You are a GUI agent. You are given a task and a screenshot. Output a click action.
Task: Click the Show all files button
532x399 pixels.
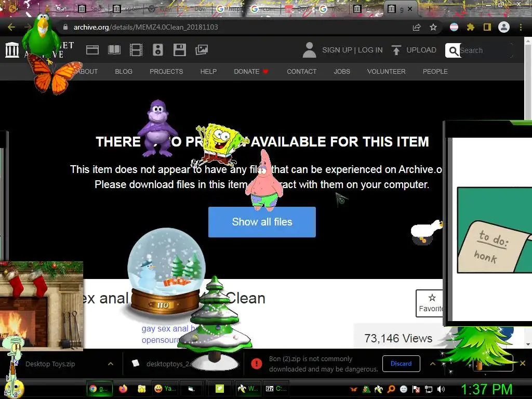pyautogui.click(x=262, y=222)
